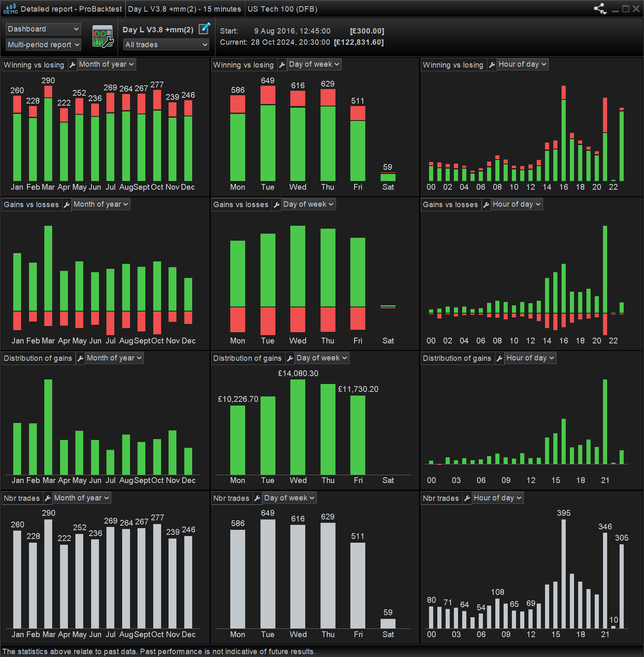Click the wrench beside Nbr trades Month of year
644x657 pixels.
(x=48, y=498)
